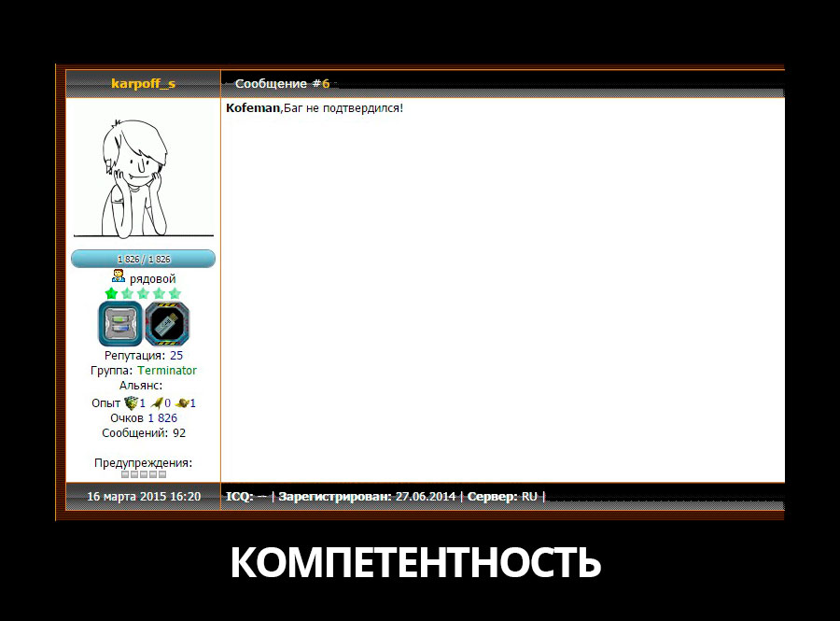
Task: Click the user rank icon beside рядовой
Action: pos(119,276)
